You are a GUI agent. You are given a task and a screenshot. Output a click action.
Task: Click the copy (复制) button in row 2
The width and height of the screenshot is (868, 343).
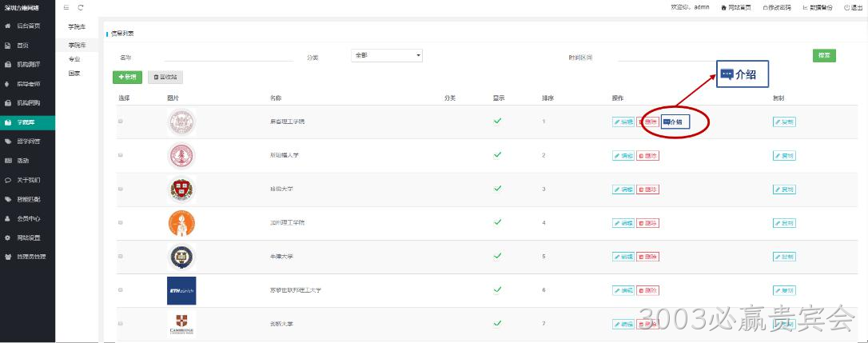pyautogui.click(x=784, y=156)
